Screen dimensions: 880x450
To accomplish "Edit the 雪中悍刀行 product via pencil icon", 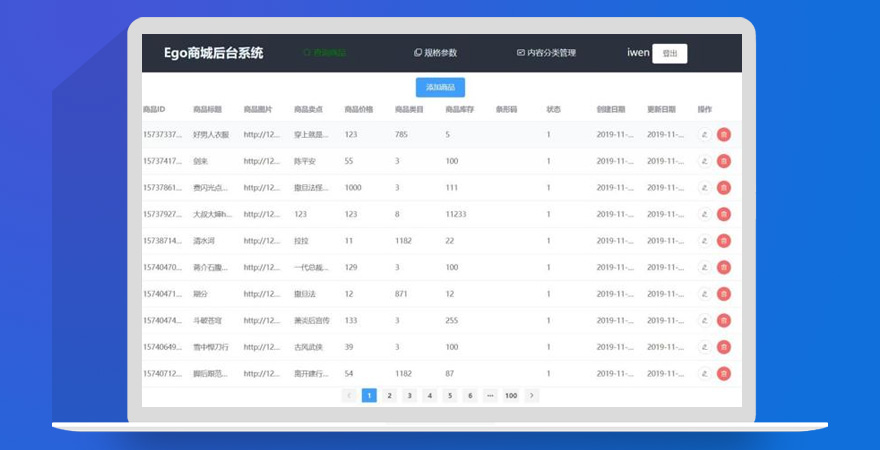I will (x=705, y=347).
